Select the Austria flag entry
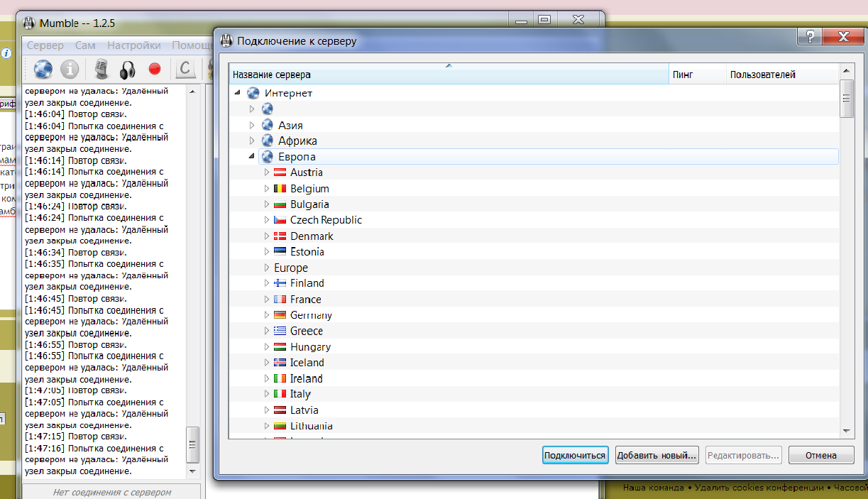This screenshot has width=868, height=499. click(x=280, y=172)
